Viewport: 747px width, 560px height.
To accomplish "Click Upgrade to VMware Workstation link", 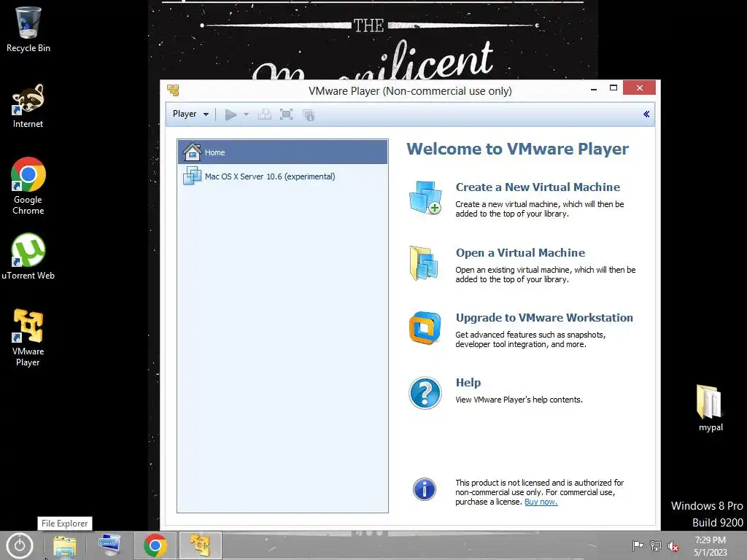I will (x=544, y=318).
